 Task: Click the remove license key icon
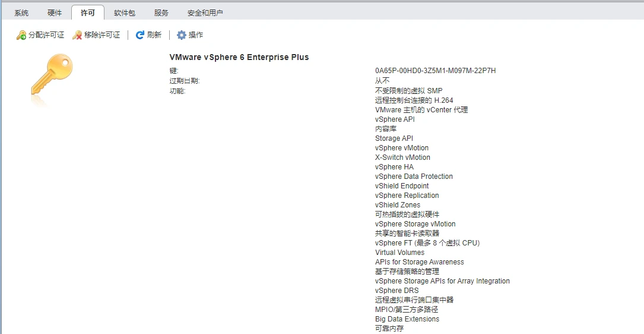point(77,36)
